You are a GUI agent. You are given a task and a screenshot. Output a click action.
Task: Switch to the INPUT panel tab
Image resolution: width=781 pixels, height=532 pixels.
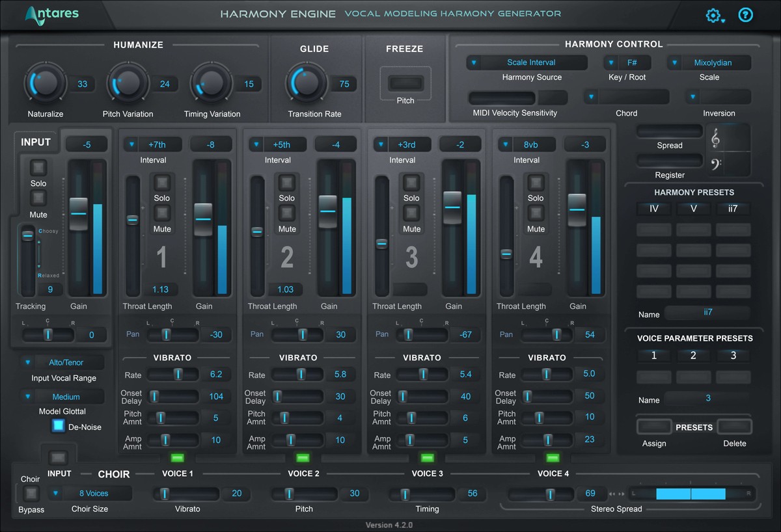tap(35, 141)
